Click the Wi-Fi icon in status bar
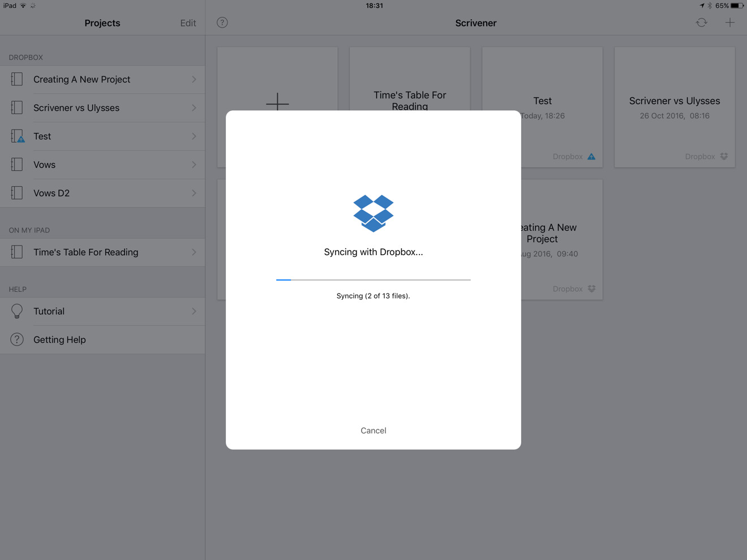747x560 pixels. tap(23, 6)
